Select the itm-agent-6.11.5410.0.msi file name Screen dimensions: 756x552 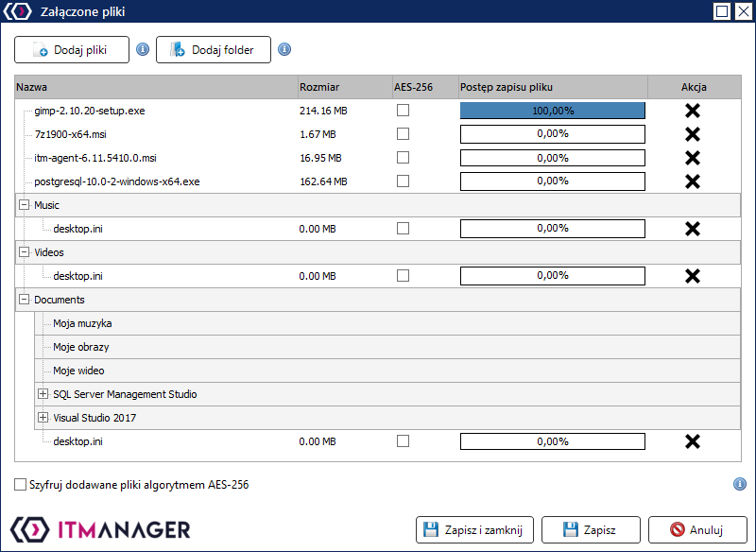(95, 158)
